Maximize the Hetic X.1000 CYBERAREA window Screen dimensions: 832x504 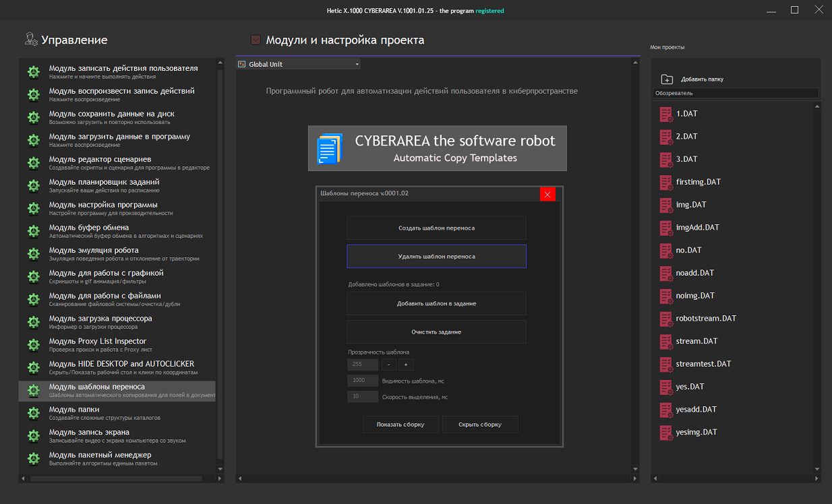coord(795,10)
